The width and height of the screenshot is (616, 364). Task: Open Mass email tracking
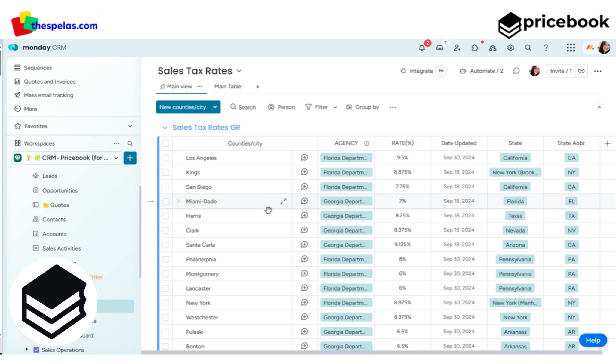(48, 95)
